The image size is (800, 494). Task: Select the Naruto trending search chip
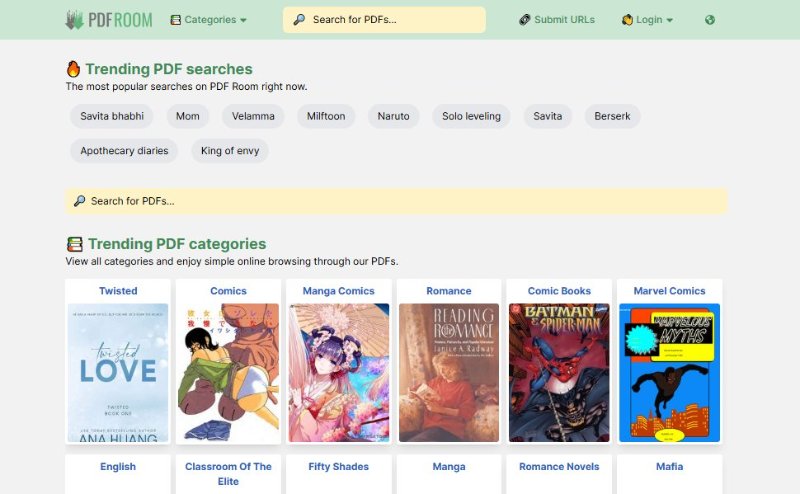[x=393, y=116]
